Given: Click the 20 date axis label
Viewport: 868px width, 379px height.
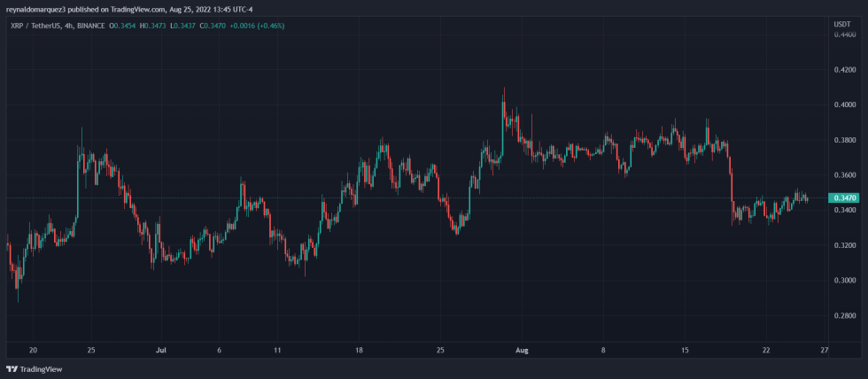Looking at the screenshot, I should click(x=33, y=350).
